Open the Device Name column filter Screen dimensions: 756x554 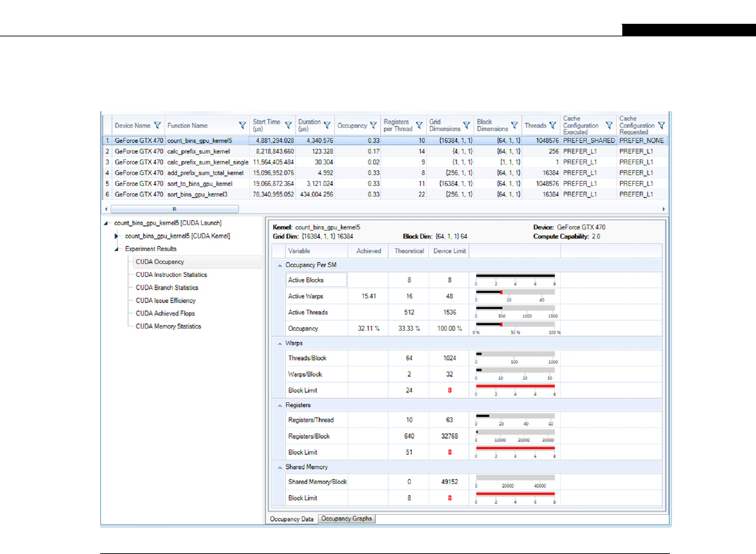tap(157, 126)
